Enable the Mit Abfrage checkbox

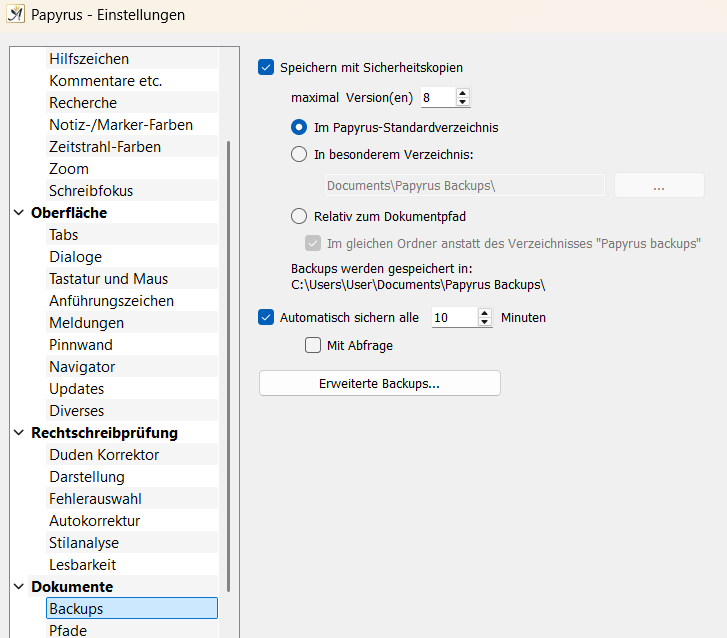click(x=313, y=345)
